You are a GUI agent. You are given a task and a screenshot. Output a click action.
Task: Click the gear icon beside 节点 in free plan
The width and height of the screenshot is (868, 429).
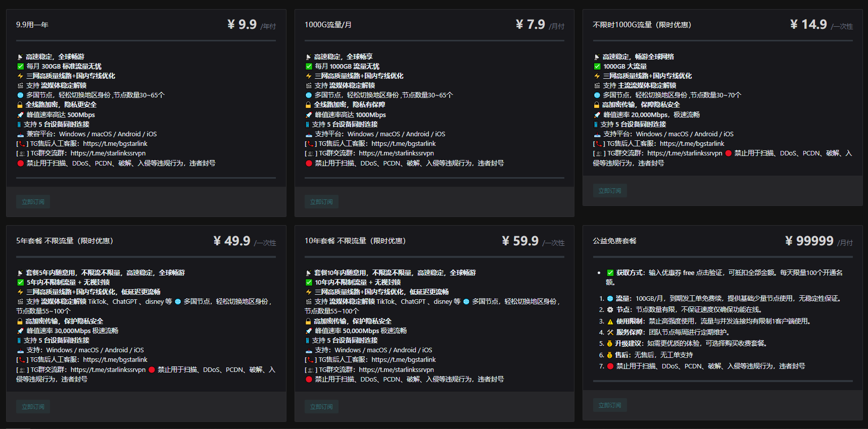(x=610, y=310)
